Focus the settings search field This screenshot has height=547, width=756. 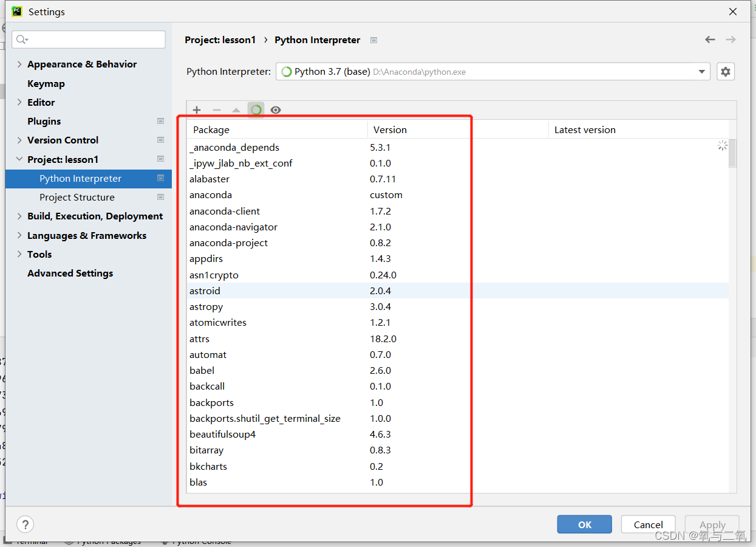point(89,40)
